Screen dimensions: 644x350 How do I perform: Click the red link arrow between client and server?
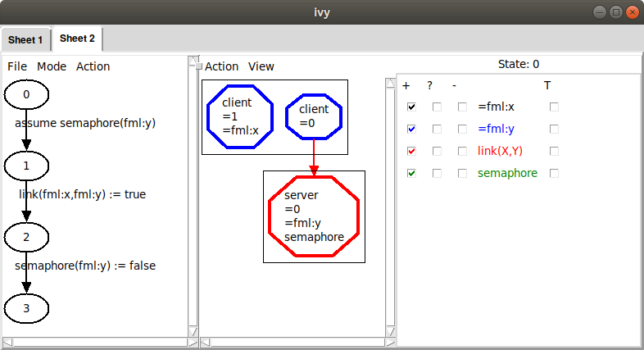(314, 157)
